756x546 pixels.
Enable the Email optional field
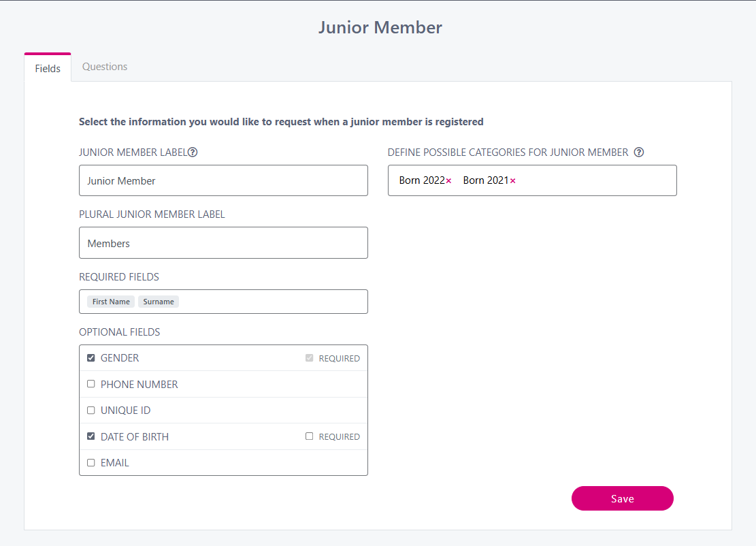[91, 463]
